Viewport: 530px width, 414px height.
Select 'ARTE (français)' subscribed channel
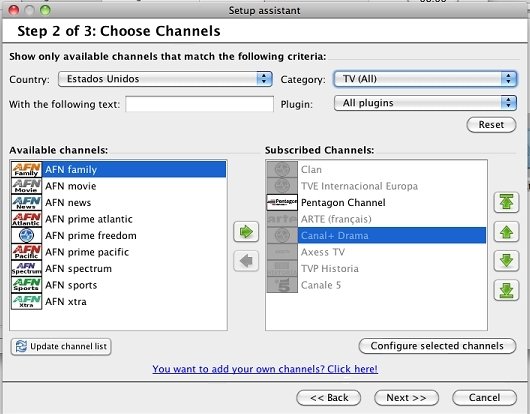pyautogui.click(x=376, y=219)
